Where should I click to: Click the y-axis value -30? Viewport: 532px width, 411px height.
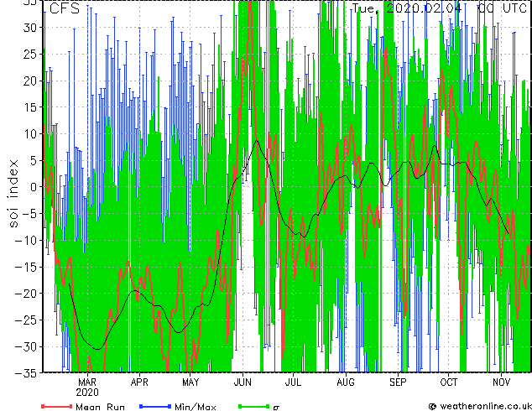[25, 346]
